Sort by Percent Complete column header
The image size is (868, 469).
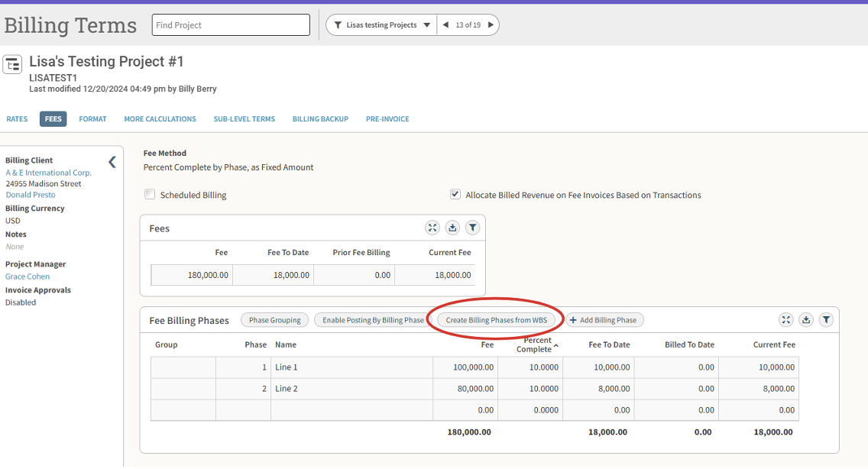tap(537, 344)
